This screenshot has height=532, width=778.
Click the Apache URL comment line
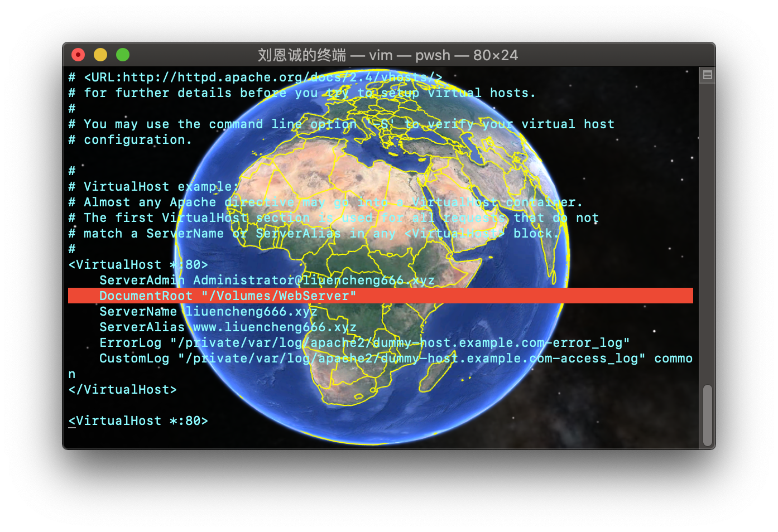(x=256, y=78)
